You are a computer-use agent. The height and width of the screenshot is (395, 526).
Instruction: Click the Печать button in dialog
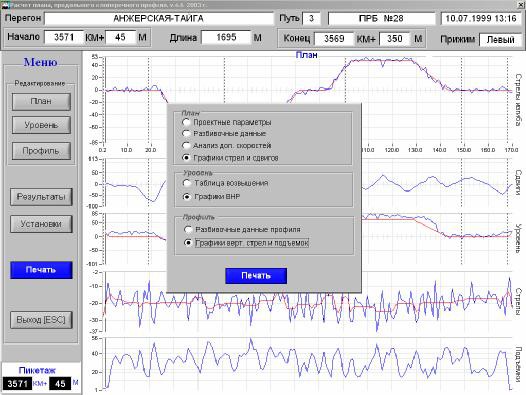click(256, 276)
